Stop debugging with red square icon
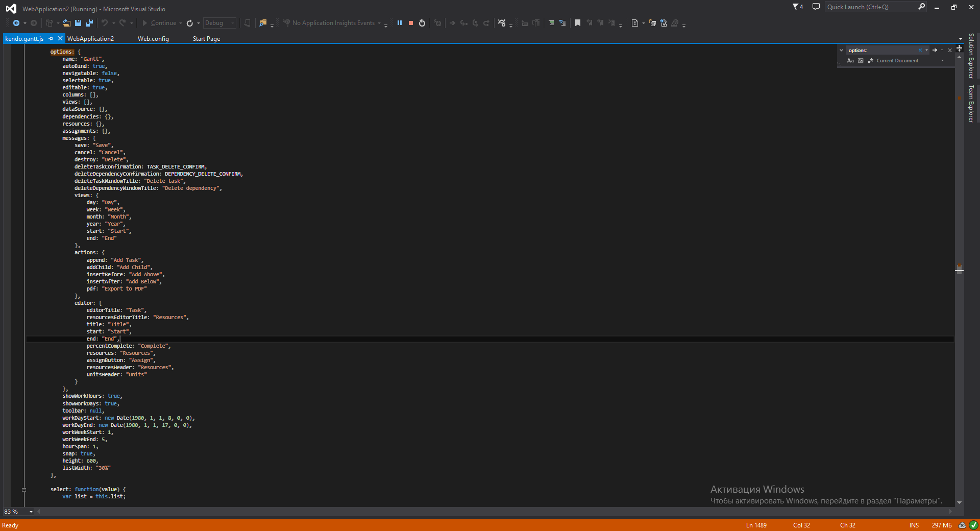Image resolution: width=980 pixels, height=531 pixels. coord(411,23)
